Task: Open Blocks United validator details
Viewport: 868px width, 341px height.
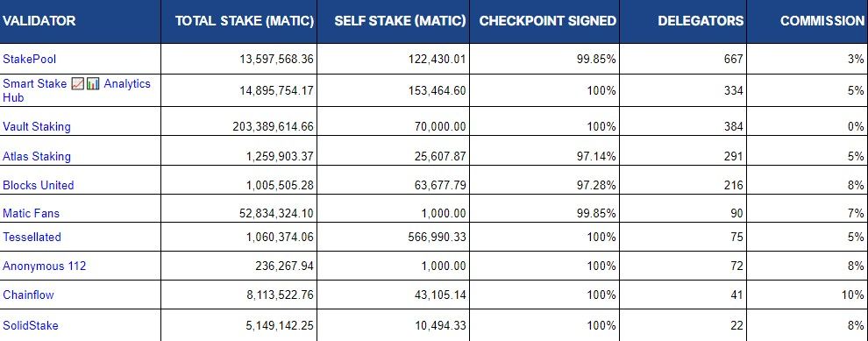Action: [39, 185]
